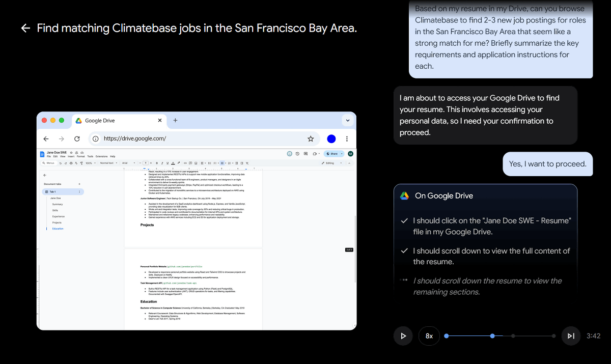This screenshot has height=364, width=611.
Task: Star the Jane Doe SWE document
Action: [71, 152]
